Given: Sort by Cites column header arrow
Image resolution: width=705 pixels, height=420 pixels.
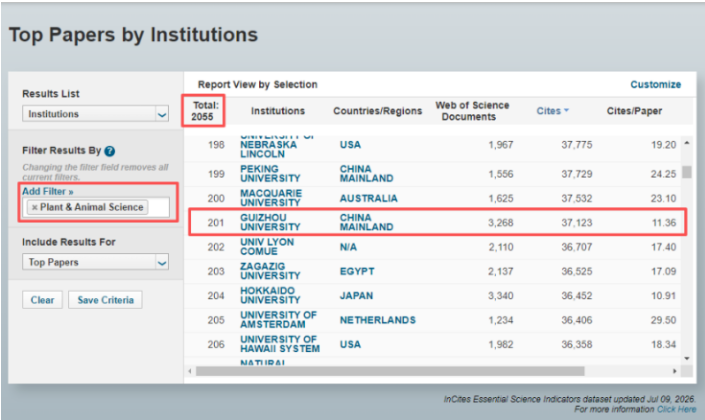Looking at the screenshot, I should 567,110.
